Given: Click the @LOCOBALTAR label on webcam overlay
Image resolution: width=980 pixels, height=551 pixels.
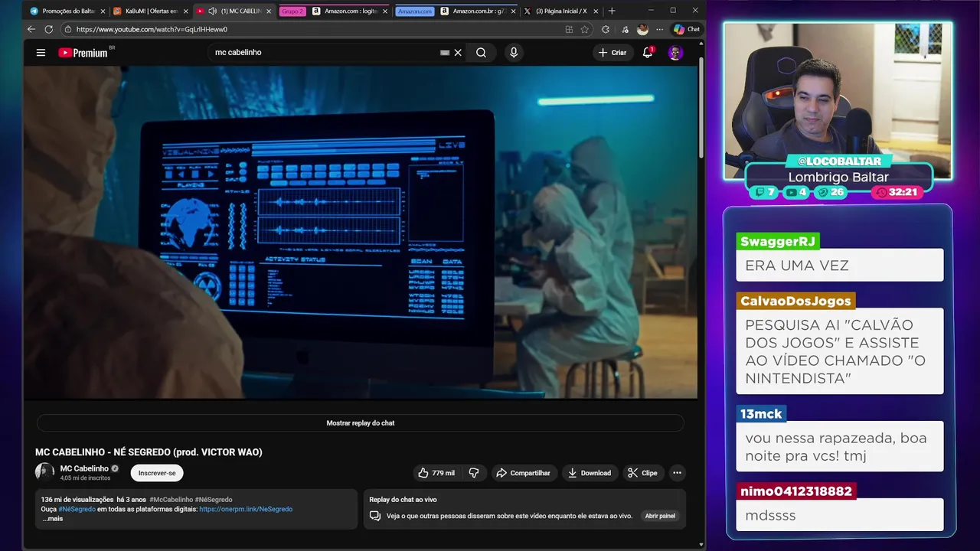Looking at the screenshot, I should coord(839,161).
